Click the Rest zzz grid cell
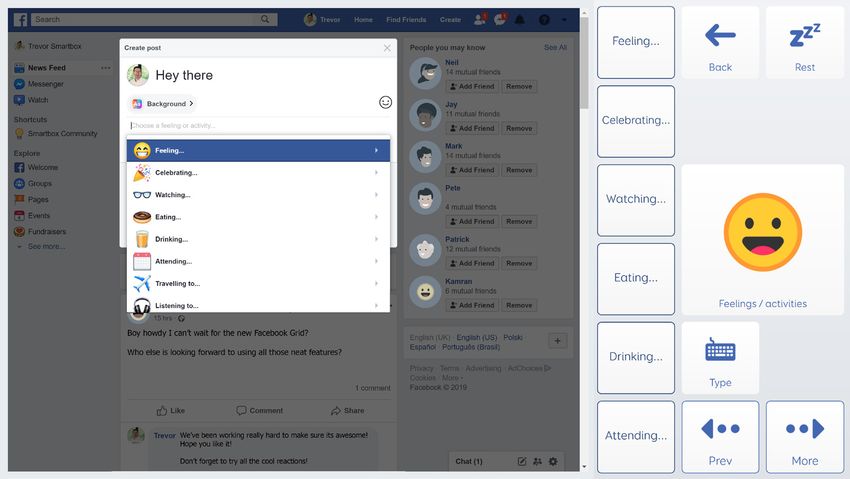 [x=805, y=43]
